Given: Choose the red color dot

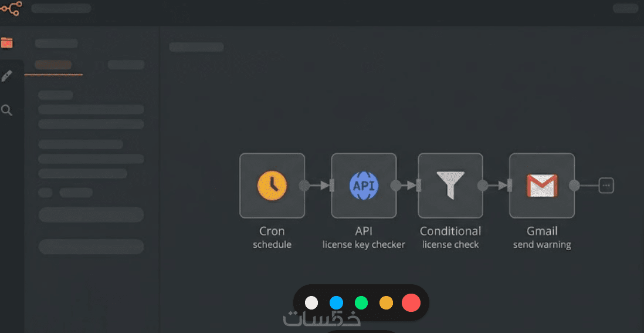Looking at the screenshot, I should click(411, 303).
